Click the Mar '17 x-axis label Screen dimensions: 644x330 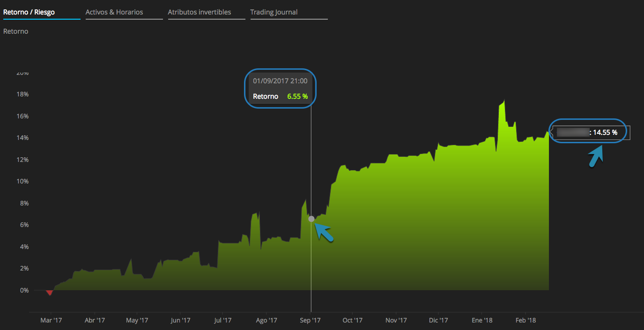point(51,320)
